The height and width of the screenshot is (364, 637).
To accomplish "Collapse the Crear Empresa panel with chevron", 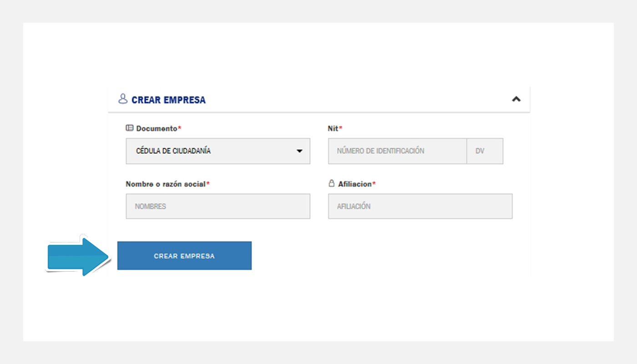I will pyautogui.click(x=516, y=99).
